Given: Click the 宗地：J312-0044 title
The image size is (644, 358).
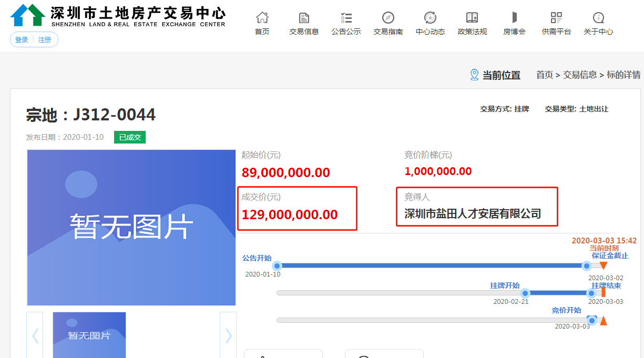Looking at the screenshot, I should (91, 115).
